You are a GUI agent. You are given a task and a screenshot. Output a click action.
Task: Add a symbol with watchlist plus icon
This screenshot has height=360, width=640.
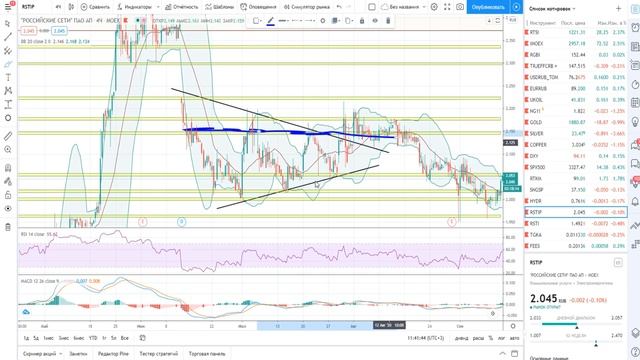point(618,9)
